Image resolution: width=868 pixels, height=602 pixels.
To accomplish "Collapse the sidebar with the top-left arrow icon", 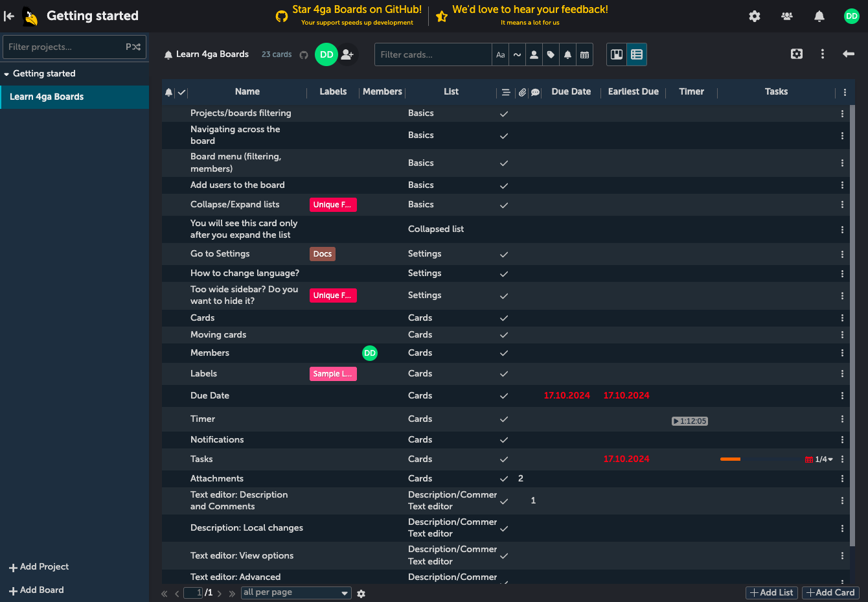I will coord(9,16).
